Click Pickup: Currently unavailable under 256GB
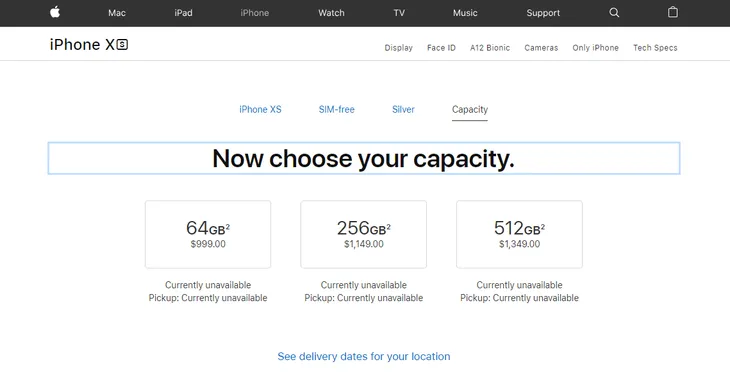This screenshot has height=376, width=730. [x=364, y=298]
